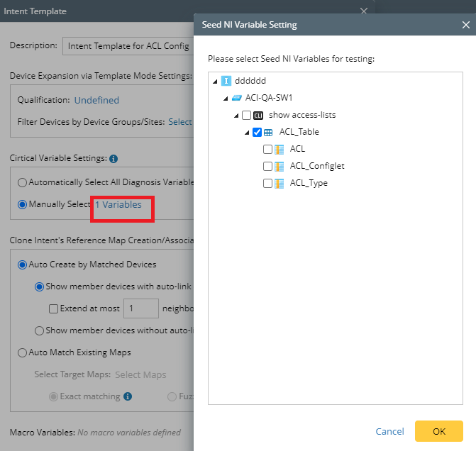Check the ACL_Type checkbox
The width and height of the screenshot is (476, 451).
(x=267, y=184)
